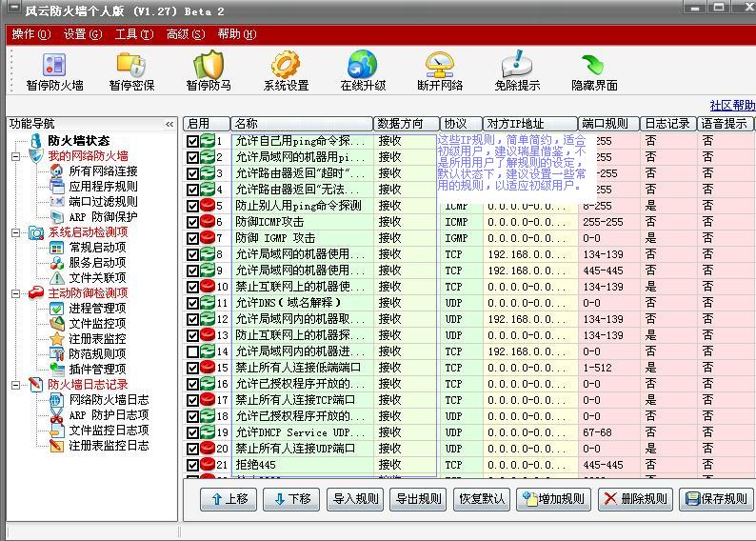Click 恢复默认 button
This screenshot has height=541, width=756.
click(481, 499)
